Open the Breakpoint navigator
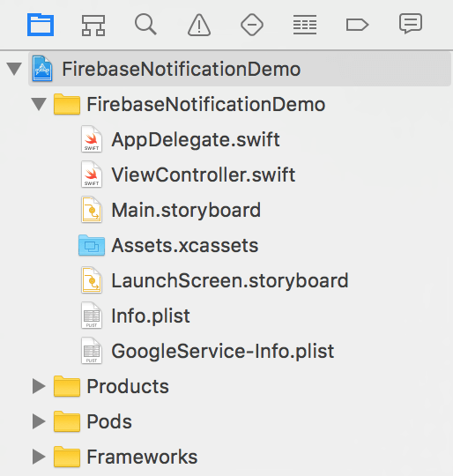453x476 pixels. point(358,25)
